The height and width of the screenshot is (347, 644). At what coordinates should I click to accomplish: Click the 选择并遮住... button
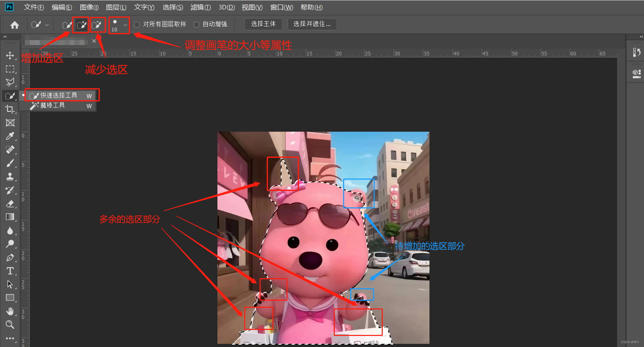coord(312,24)
